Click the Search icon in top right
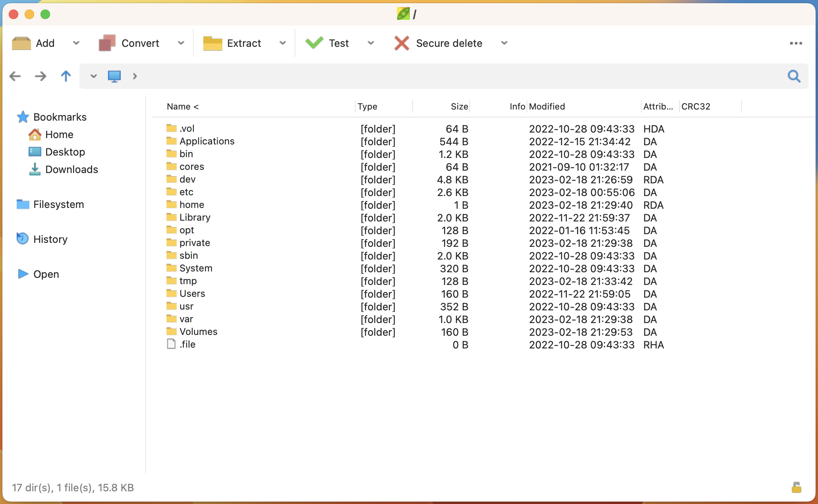 [x=795, y=76]
